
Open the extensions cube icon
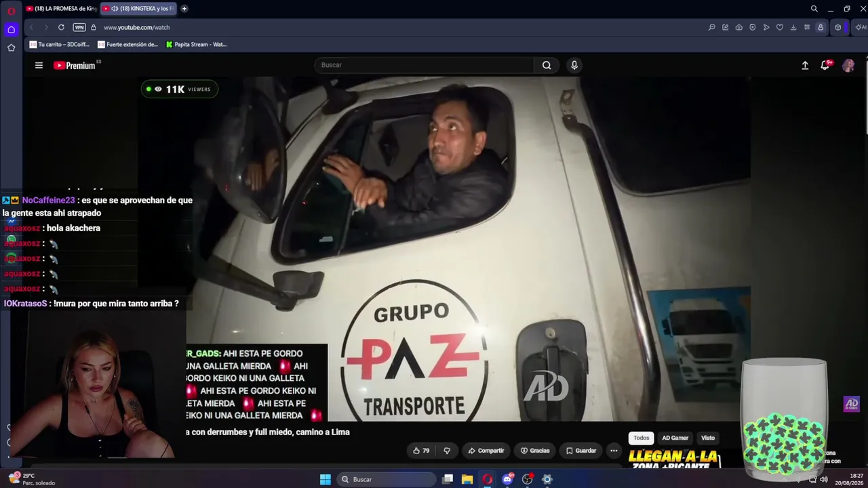[838, 27]
